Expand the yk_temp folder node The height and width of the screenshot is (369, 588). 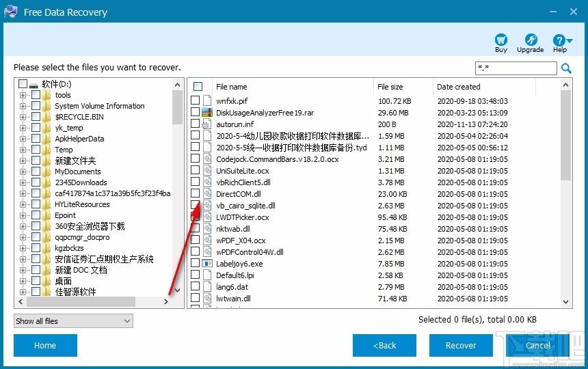tap(23, 128)
